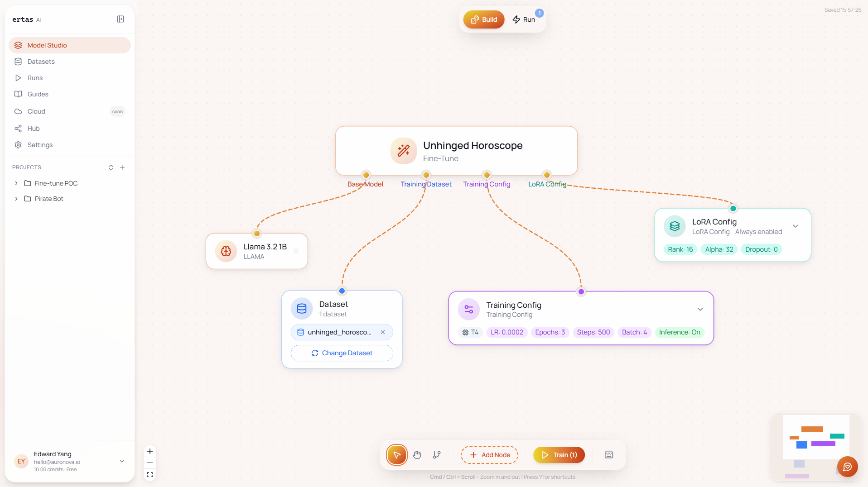Click the canvas minimap

(x=816, y=447)
